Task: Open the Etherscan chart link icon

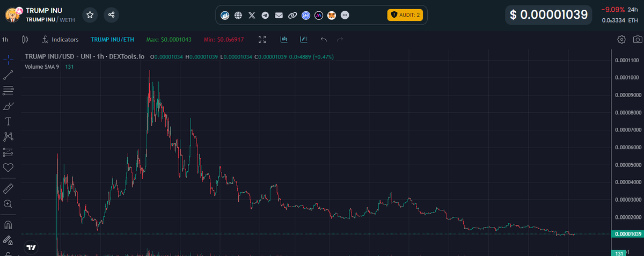Action: (x=225, y=16)
